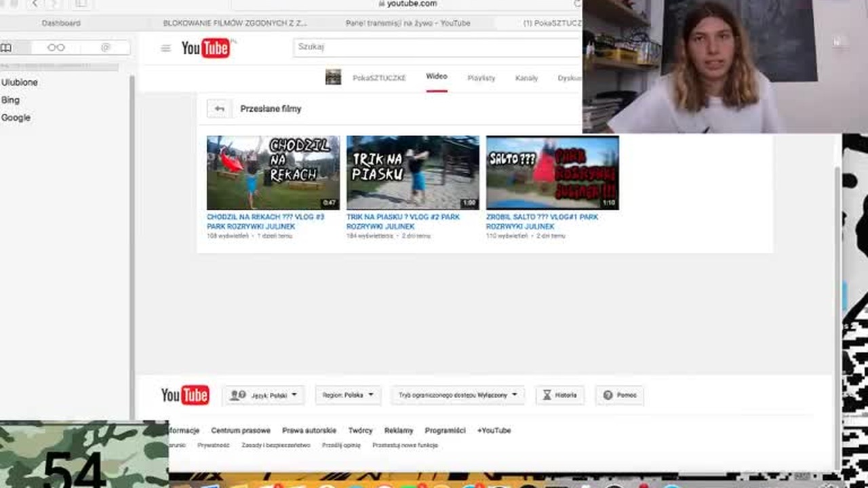Select the Shared Links @ icon
The image size is (868, 488).
pos(105,47)
